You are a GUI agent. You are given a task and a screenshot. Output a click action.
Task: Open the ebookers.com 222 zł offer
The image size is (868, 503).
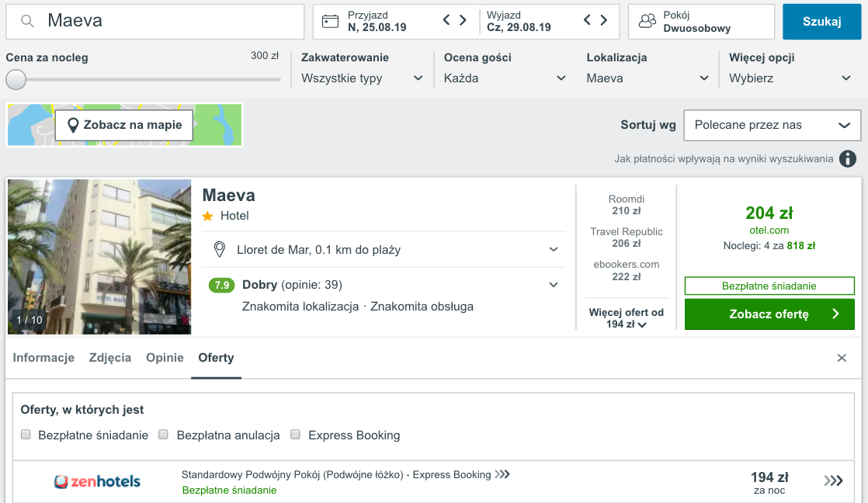pyautogui.click(x=626, y=270)
